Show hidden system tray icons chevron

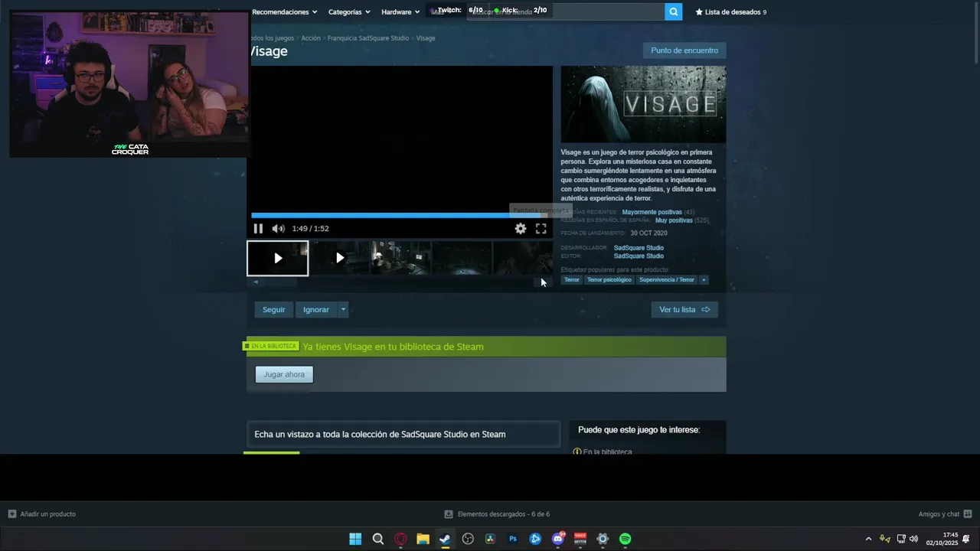tap(868, 539)
